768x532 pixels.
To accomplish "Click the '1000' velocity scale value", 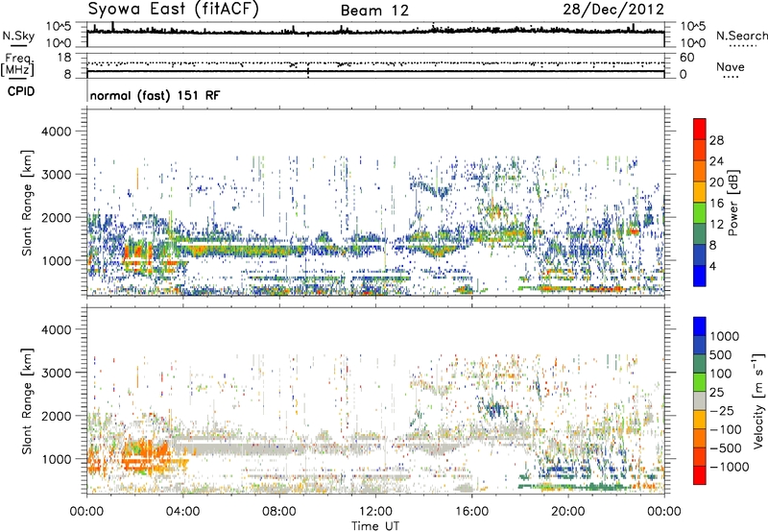I will point(725,336).
